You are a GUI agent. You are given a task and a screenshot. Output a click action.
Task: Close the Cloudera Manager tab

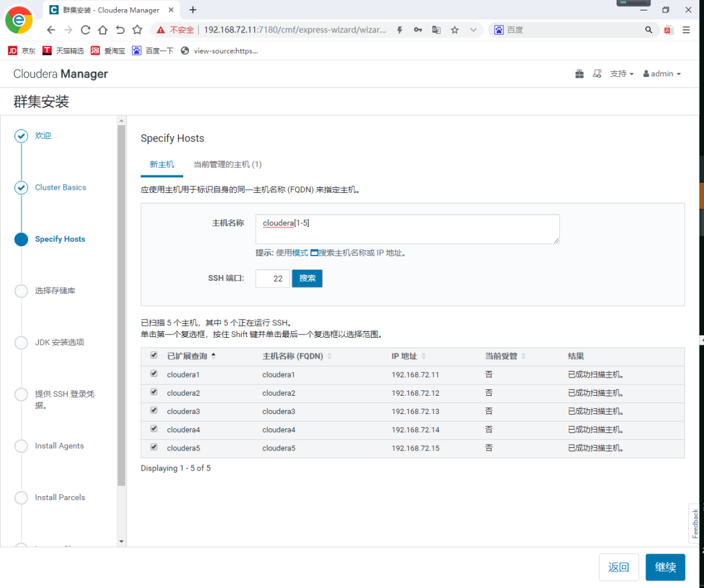pyautogui.click(x=171, y=10)
